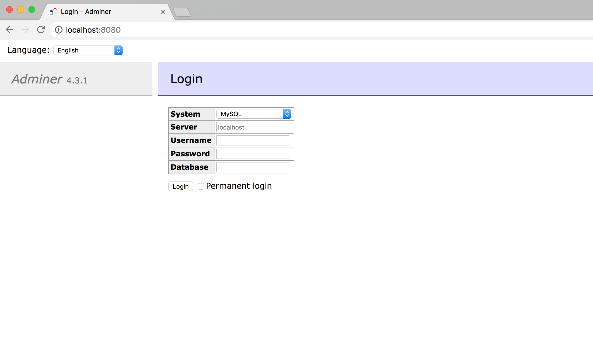Click into the Password field
593x364 pixels.
tap(252, 154)
